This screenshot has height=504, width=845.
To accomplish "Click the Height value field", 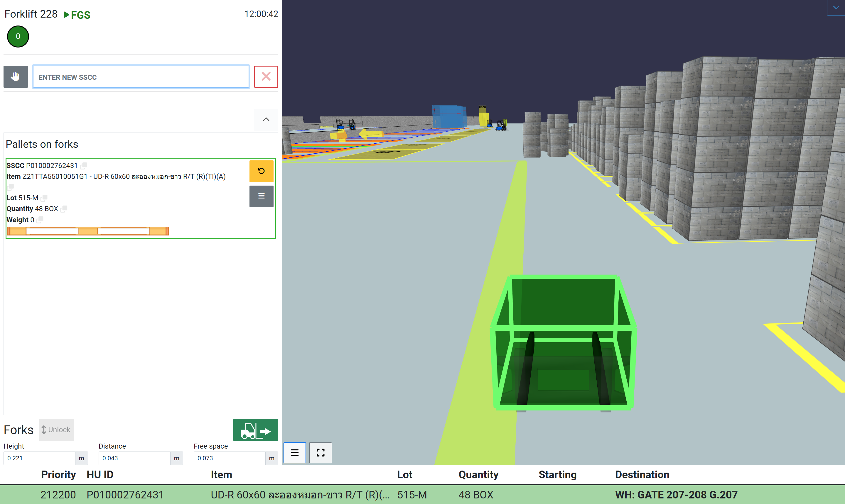I will [x=39, y=458].
